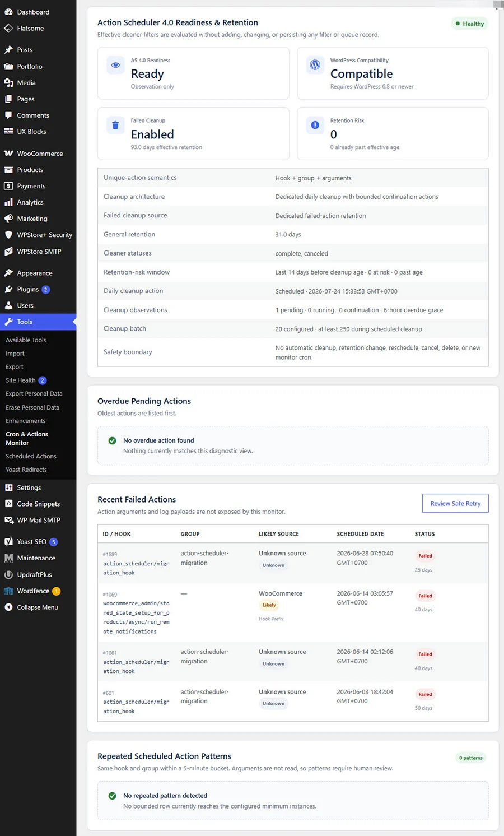Click the green check beside No overdue action found
This screenshot has height=836, width=504.
pos(112,440)
